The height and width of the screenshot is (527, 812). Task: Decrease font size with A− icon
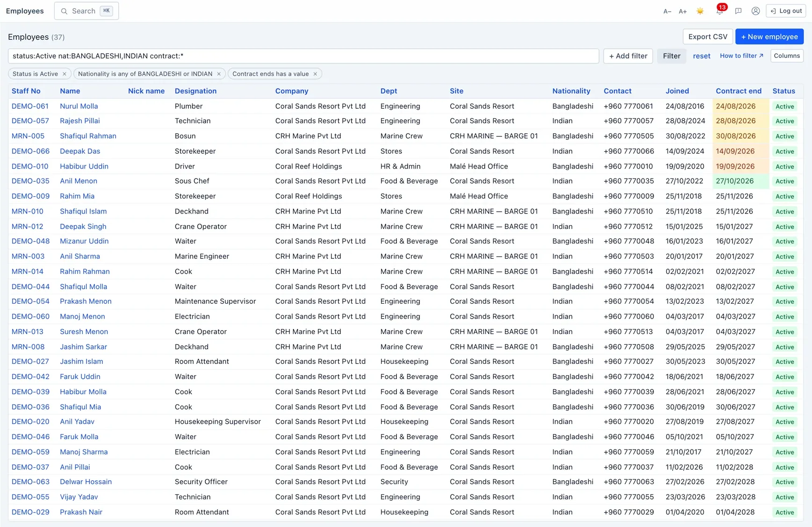pyautogui.click(x=667, y=11)
